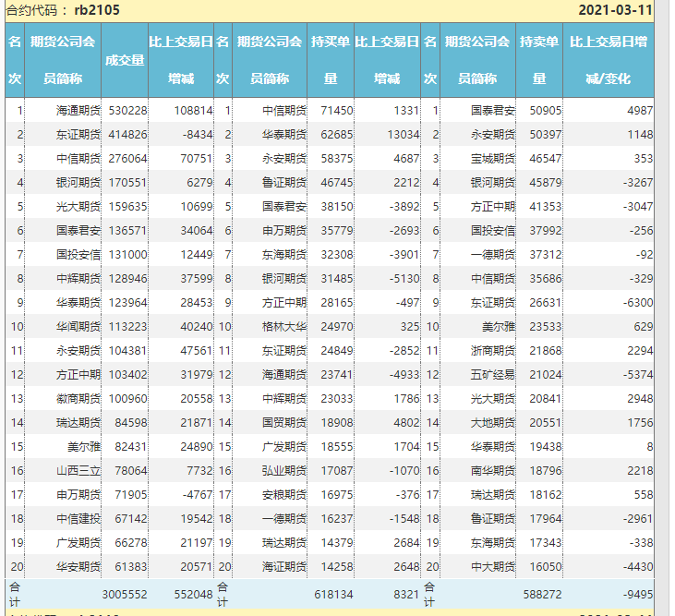Click 华闻期货 in volume rank 10

click(78, 327)
